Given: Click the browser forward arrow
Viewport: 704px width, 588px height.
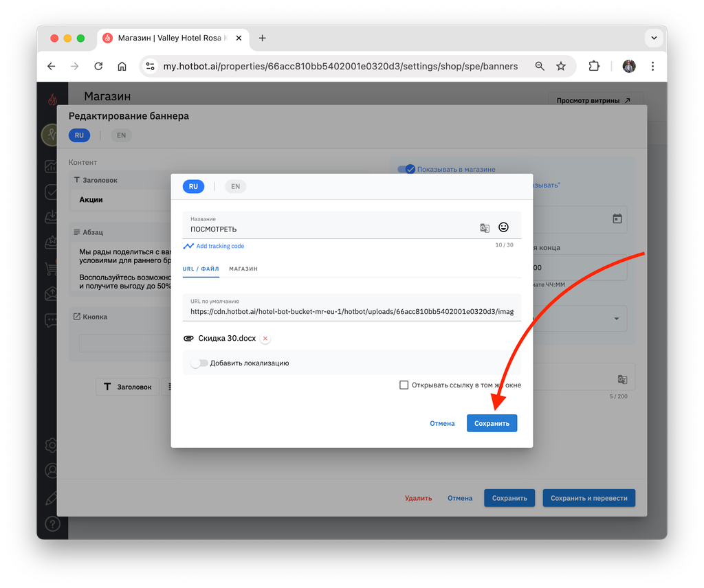Looking at the screenshot, I should (74, 67).
